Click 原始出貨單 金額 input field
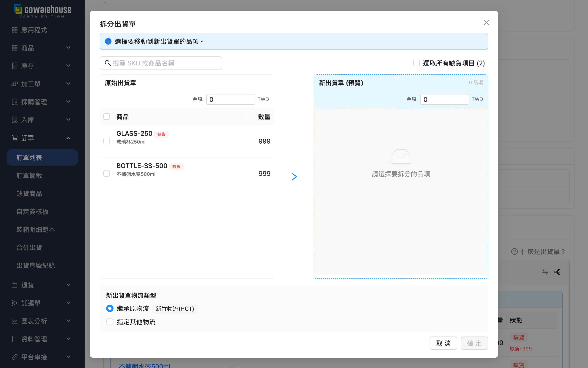The width and height of the screenshot is (588, 368). (231, 99)
